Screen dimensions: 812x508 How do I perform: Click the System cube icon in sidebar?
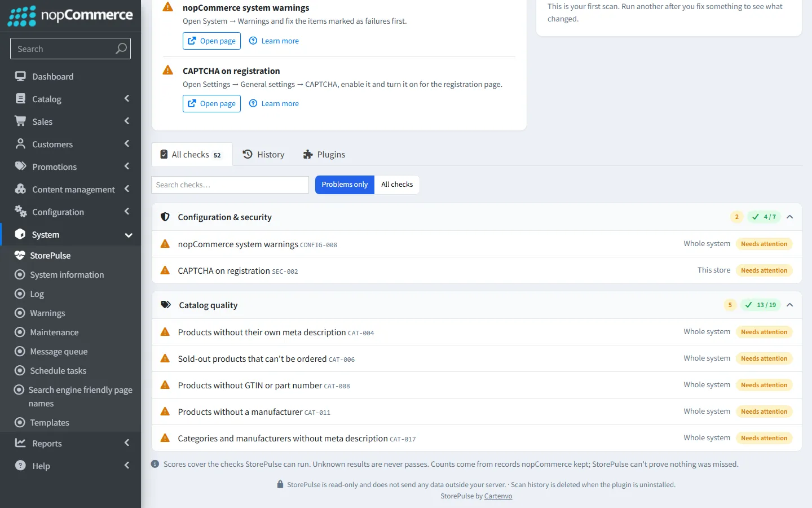pos(20,234)
